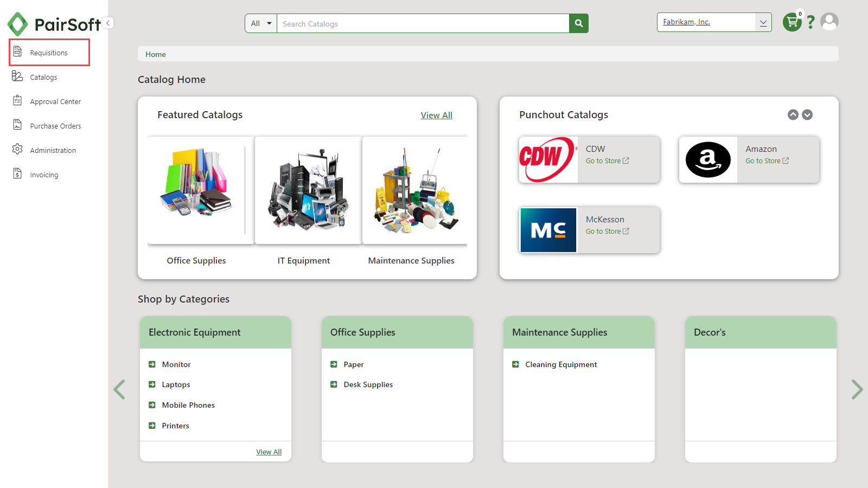View All featured catalogs
The image size is (868, 488).
(436, 115)
